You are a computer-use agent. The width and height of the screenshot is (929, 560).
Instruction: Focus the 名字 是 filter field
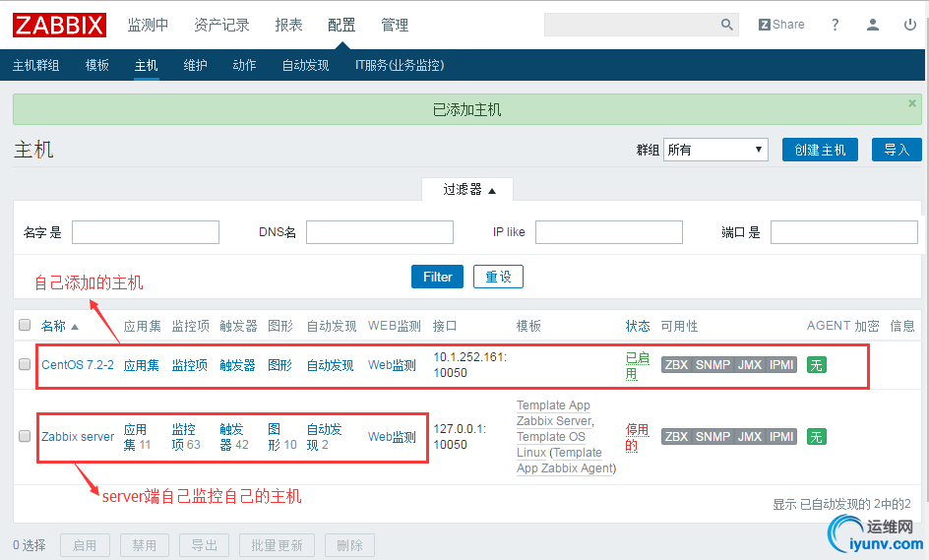click(146, 232)
